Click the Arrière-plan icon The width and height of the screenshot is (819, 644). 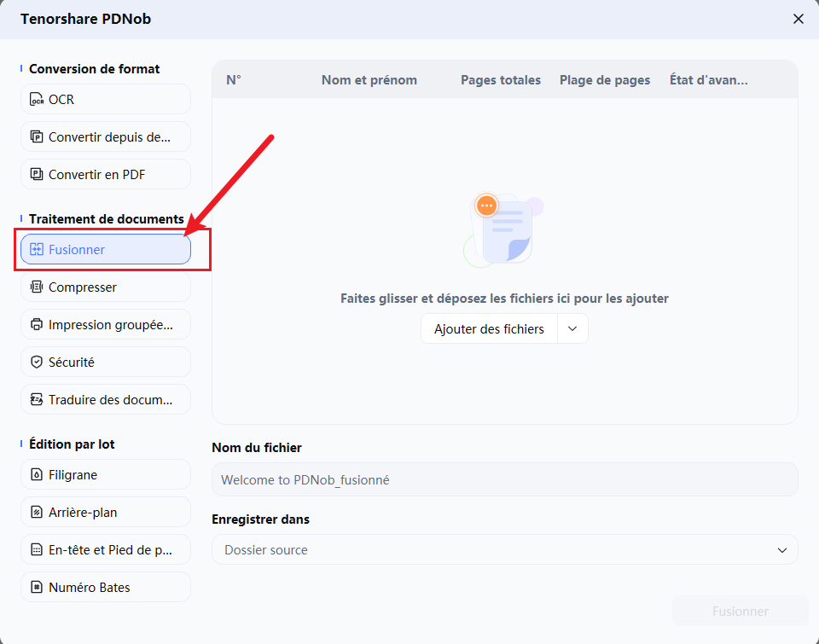[37, 513]
